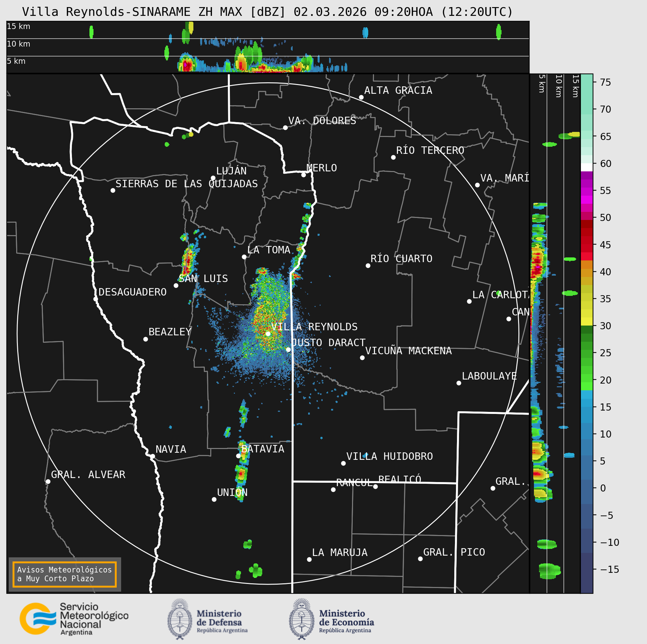Image resolution: width=647 pixels, height=644 pixels.
Task: Click the '75' tick on dBZ colorbar
Action: (x=605, y=82)
